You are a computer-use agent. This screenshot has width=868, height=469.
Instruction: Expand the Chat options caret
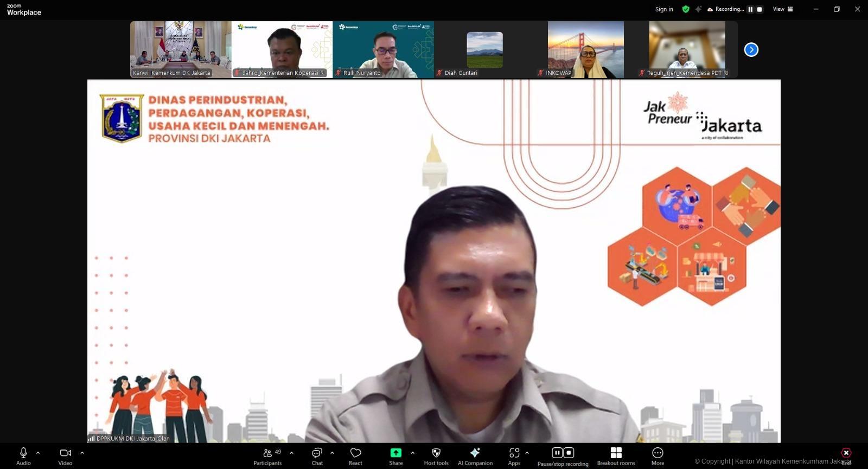tap(332, 453)
